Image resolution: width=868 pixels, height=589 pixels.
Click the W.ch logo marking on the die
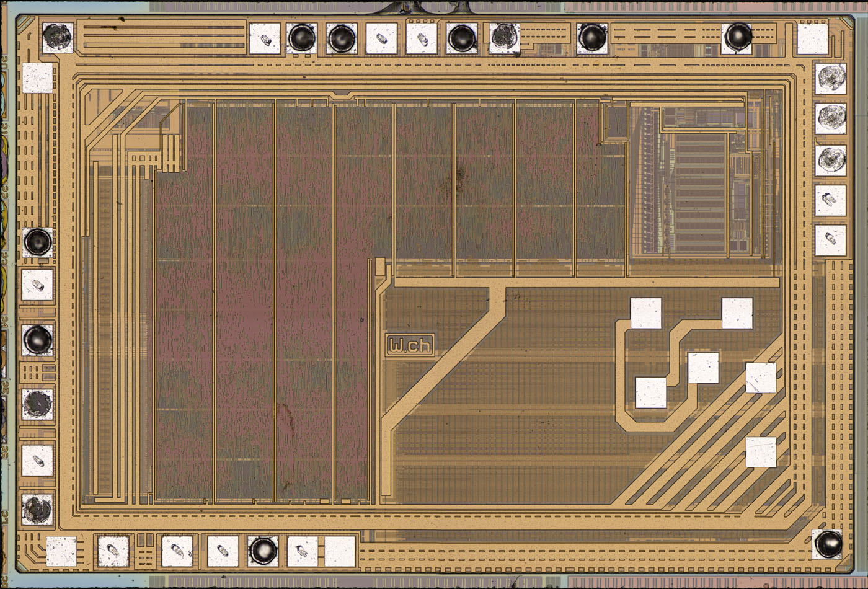point(410,345)
